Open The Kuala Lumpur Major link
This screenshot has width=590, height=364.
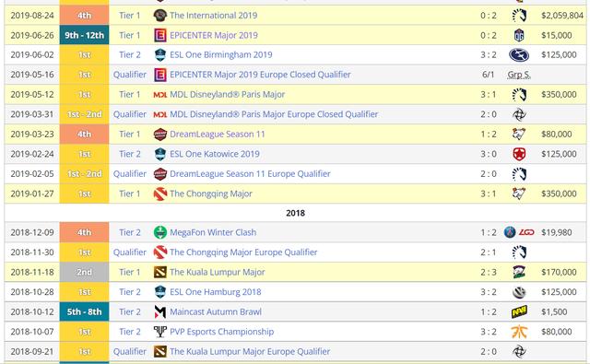[218, 272]
